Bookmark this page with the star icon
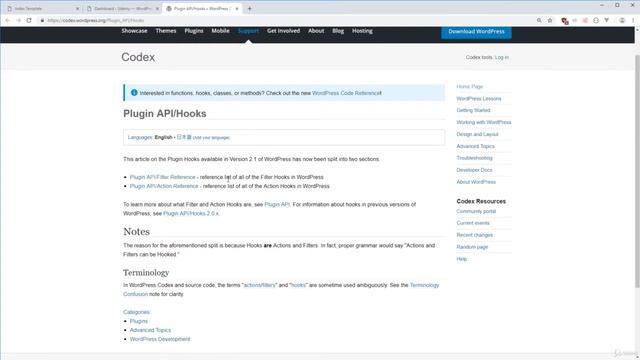The image size is (640, 360). [550, 20]
